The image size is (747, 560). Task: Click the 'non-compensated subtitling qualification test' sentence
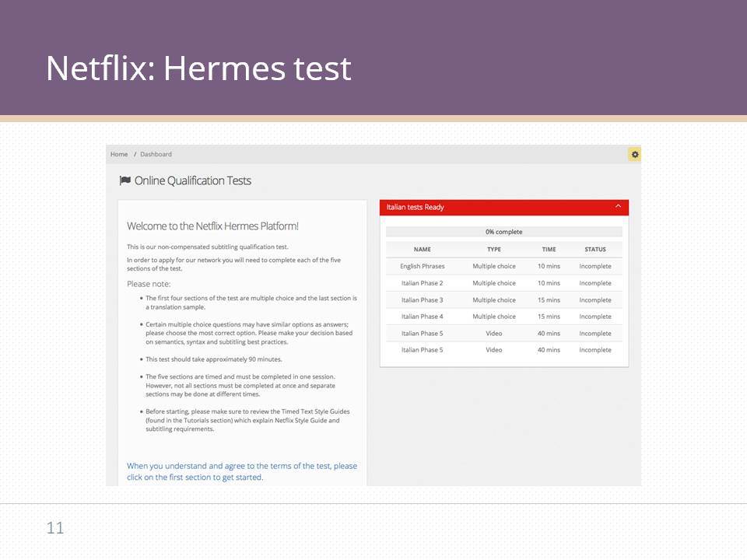207,247
